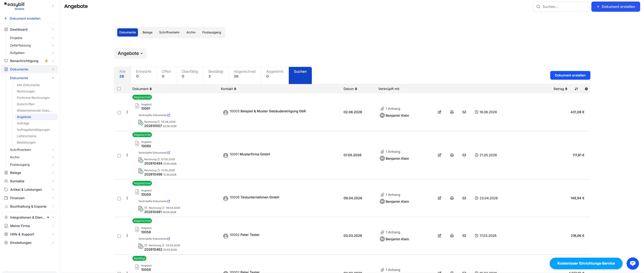Image resolution: width=644 pixels, height=273 pixels.
Task: Sort table by Datum column
Action: point(350,89)
